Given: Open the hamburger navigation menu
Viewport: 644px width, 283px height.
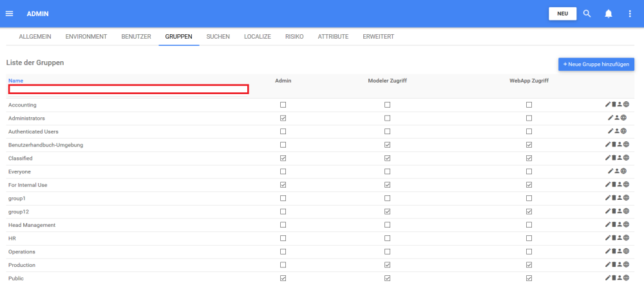Looking at the screenshot, I should point(9,14).
